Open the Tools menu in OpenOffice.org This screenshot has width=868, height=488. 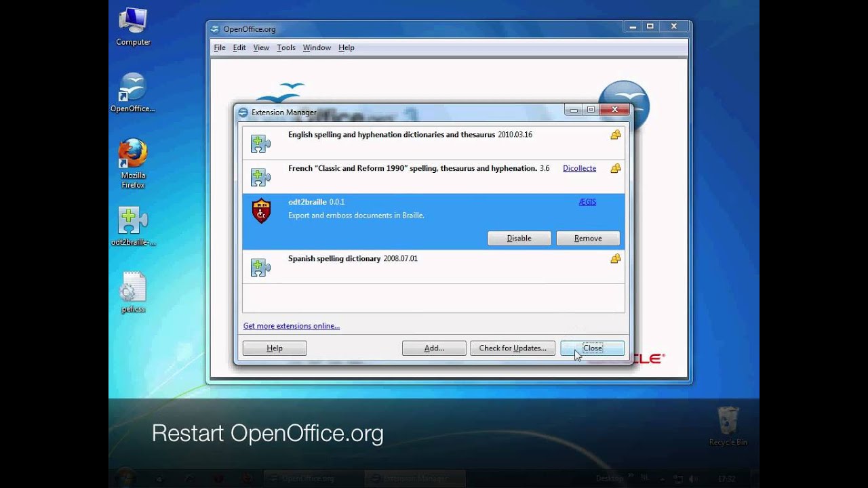click(x=286, y=47)
